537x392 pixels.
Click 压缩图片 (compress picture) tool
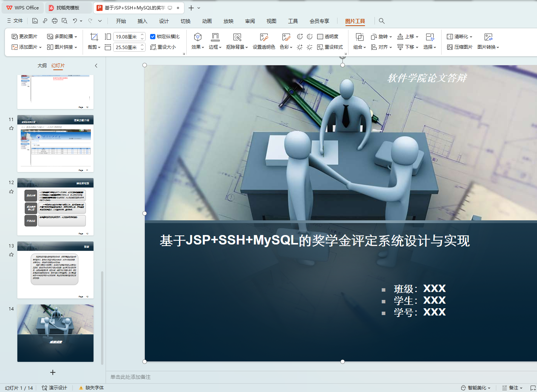click(x=460, y=47)
